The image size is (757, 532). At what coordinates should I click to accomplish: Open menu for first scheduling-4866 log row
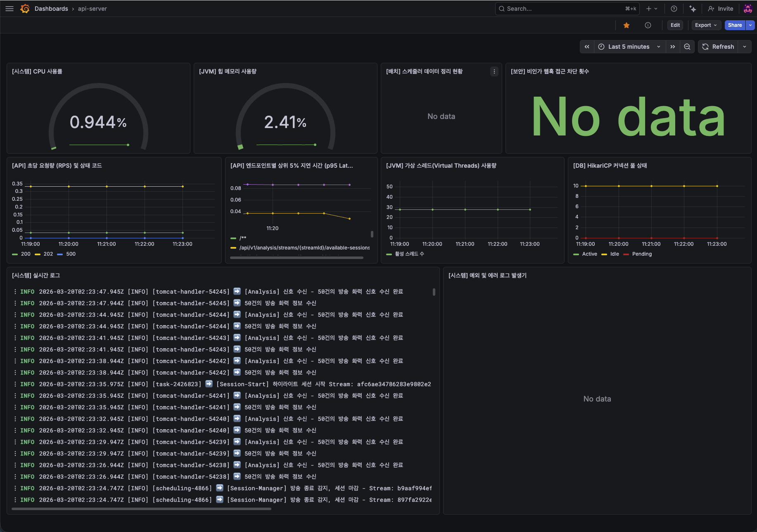point(15,488)
